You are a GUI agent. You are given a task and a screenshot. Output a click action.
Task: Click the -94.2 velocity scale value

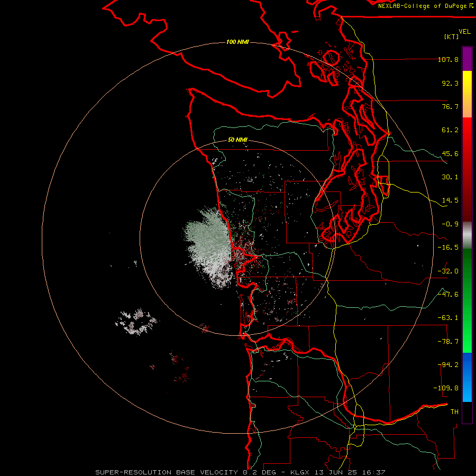click(x=448, y=365)
